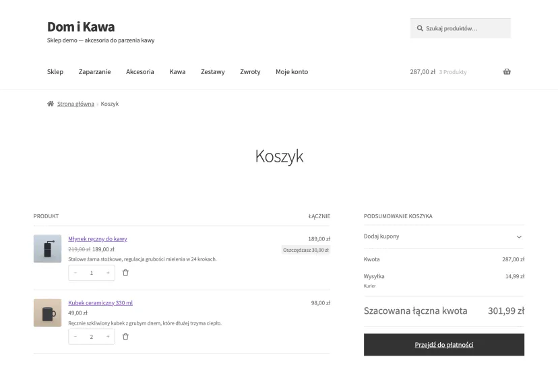Click the strikethrough 219,00 zł price

[x=79, y=249]
